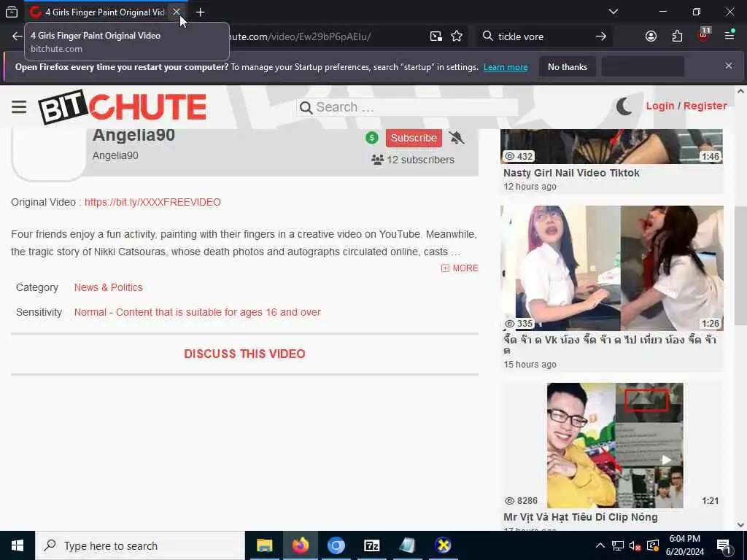Viewport: 747px width, 560px height.
Task: Click the search magnifier on BitChute
Action: (x=306, y=108)
